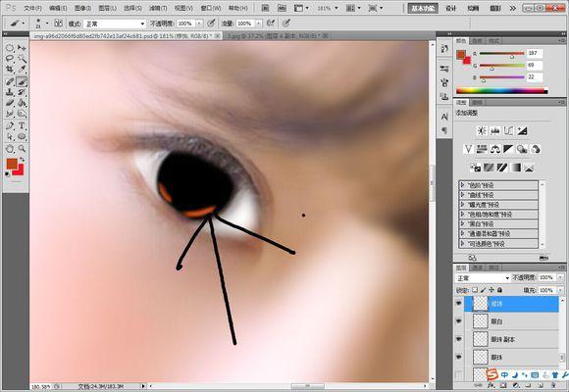Click the G value input field

tap(535, 65)
